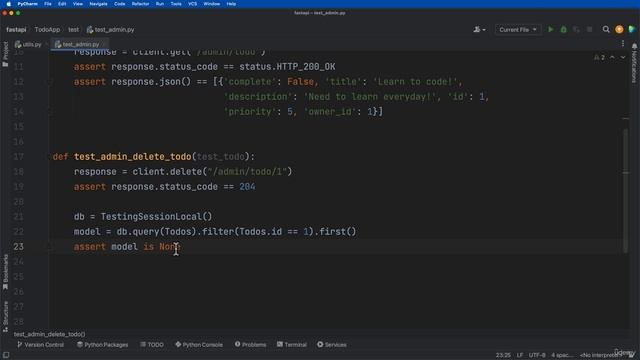Collapse fold marker at line 12
The image size is (640, 360).
pyautogui.click(x=51, y=82)
